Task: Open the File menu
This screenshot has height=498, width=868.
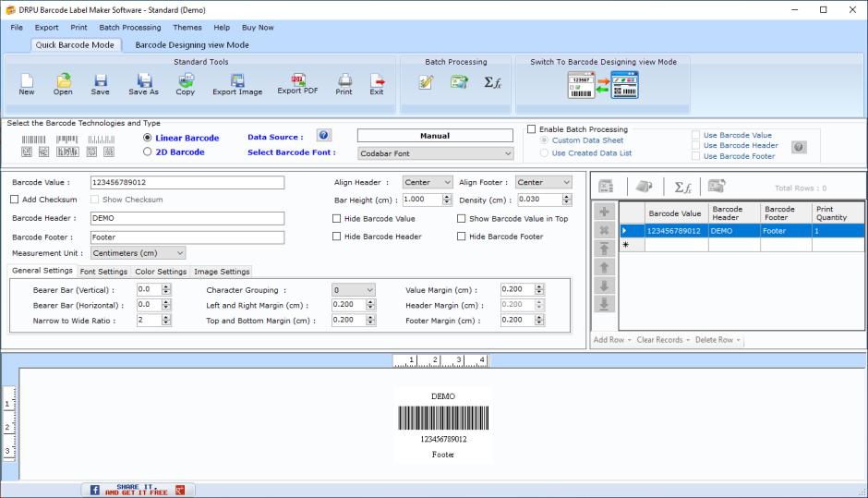Action: click(x=17, y=27)
